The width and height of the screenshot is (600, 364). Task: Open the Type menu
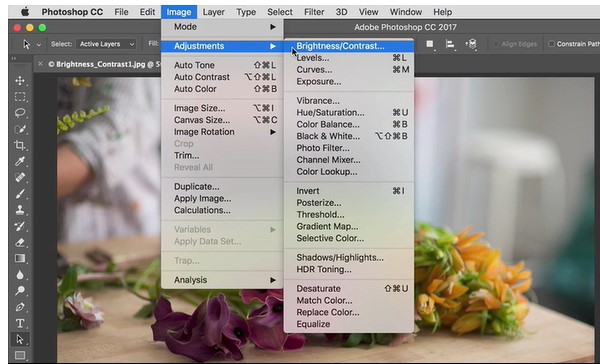(x=246, y=12)
